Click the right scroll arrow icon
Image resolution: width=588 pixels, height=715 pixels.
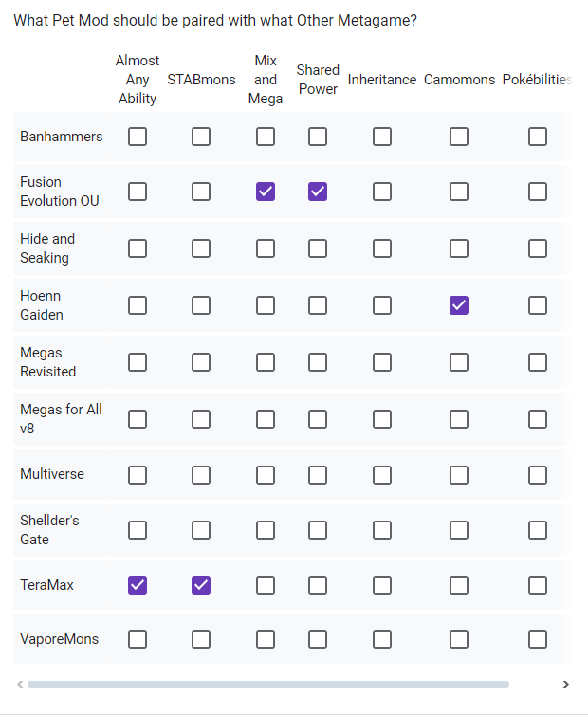pos(565,684)
